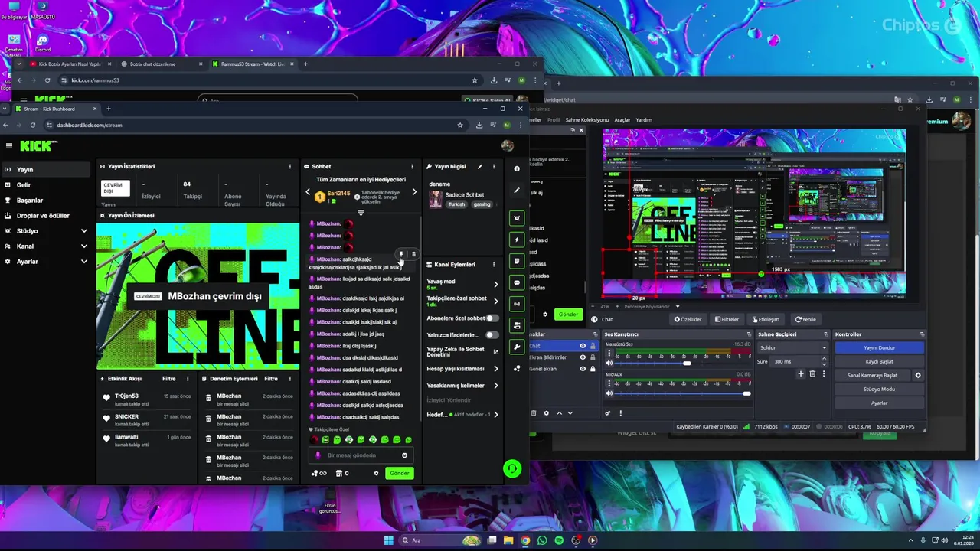980x551 pixels.
Task: Open the Kick profile avatar menu
Action: click(507, 145)
